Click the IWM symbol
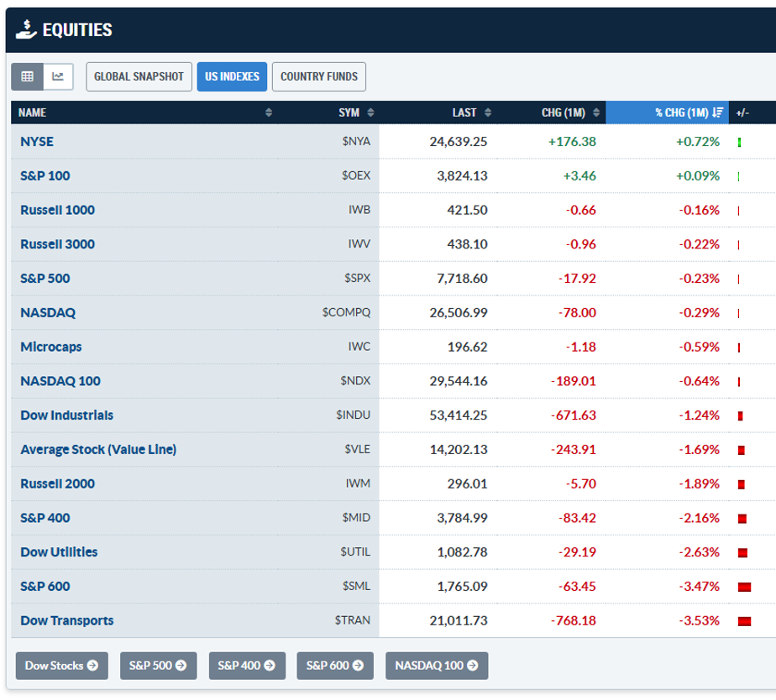This screenshot has height=700, width=776. tap(359, 483)
